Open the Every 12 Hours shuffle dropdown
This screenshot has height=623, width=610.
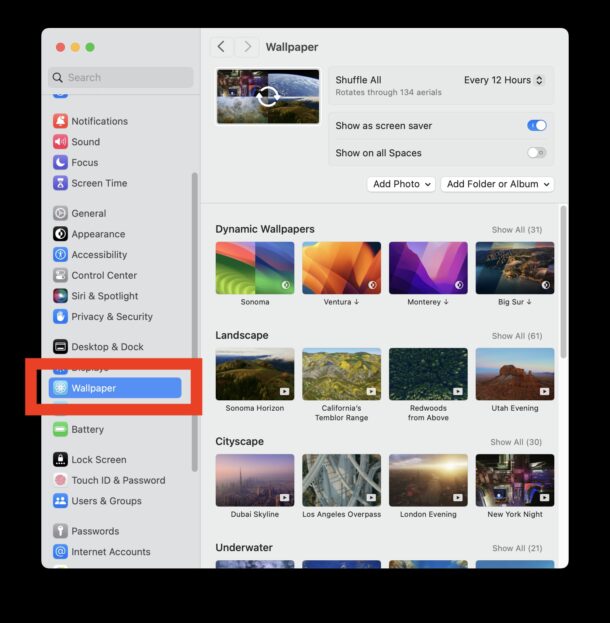pyautogui.click(x=504, y=80)
